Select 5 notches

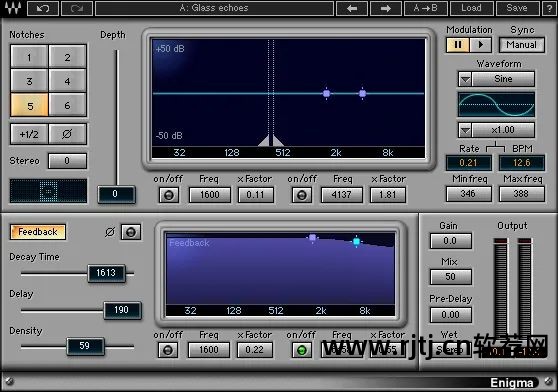click(x=29, y=105)
